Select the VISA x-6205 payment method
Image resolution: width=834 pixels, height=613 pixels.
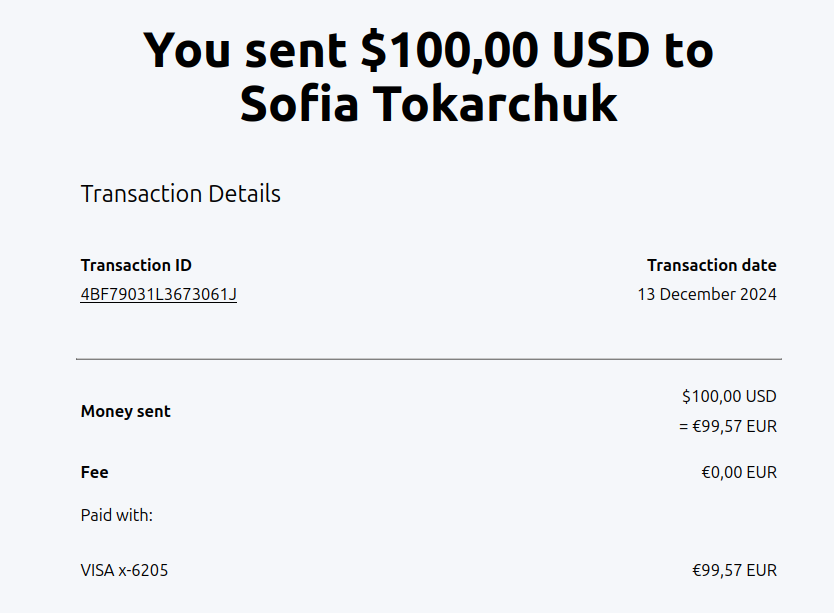124,571
